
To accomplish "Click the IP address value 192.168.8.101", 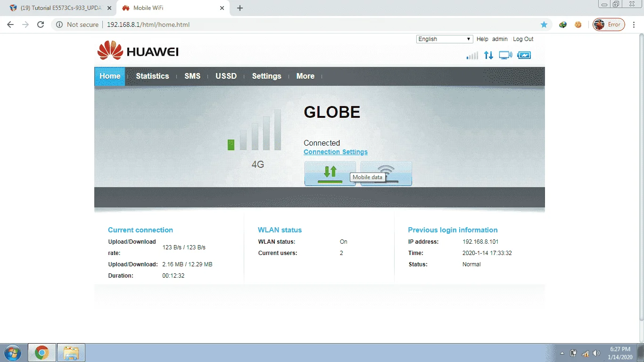I will [480, 242].
